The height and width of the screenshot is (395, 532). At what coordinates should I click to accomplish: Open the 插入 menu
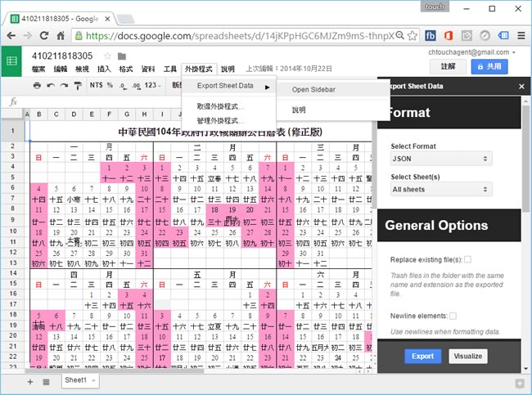[x=104, y=70]
